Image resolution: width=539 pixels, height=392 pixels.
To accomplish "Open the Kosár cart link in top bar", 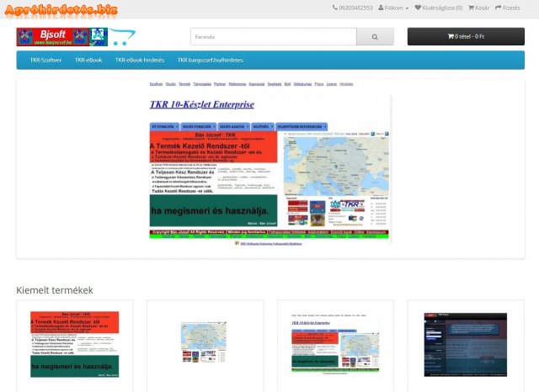I will (478, 8).
